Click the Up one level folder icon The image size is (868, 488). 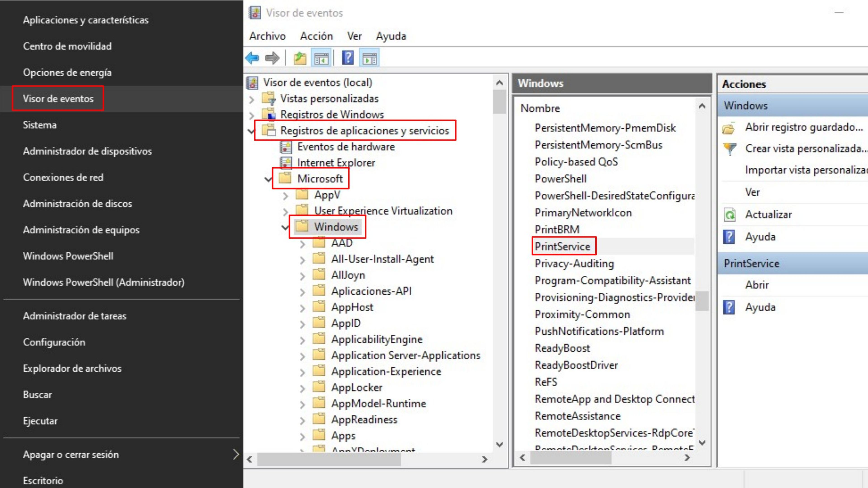click(x=300, y=58)
